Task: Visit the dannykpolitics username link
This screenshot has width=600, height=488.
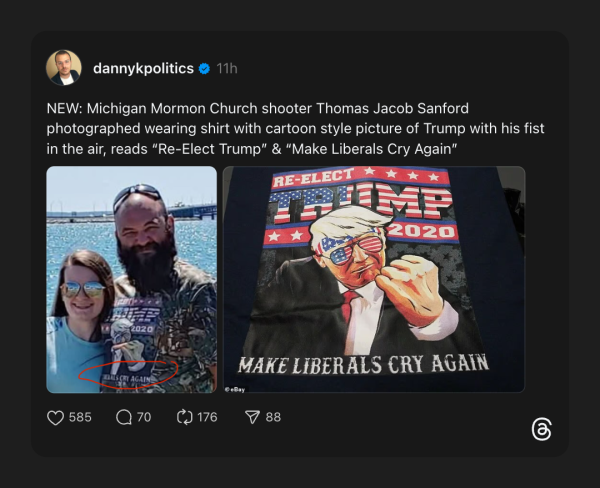Action: tap(144, 69)
